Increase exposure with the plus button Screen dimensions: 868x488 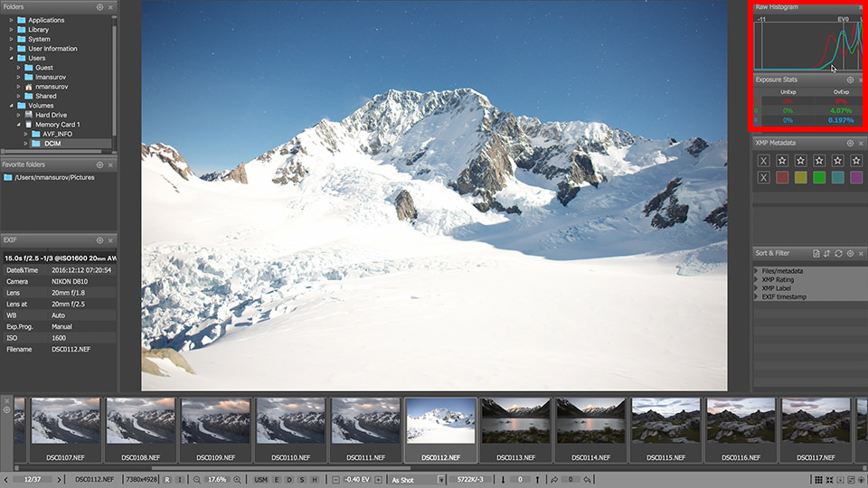[x=379, y=480]
